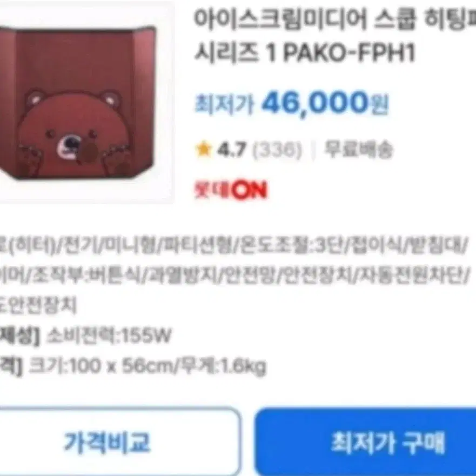This screenshot has width=476, height=476.
Task: Click the 4.7 rating score
Action: (231, 150)
